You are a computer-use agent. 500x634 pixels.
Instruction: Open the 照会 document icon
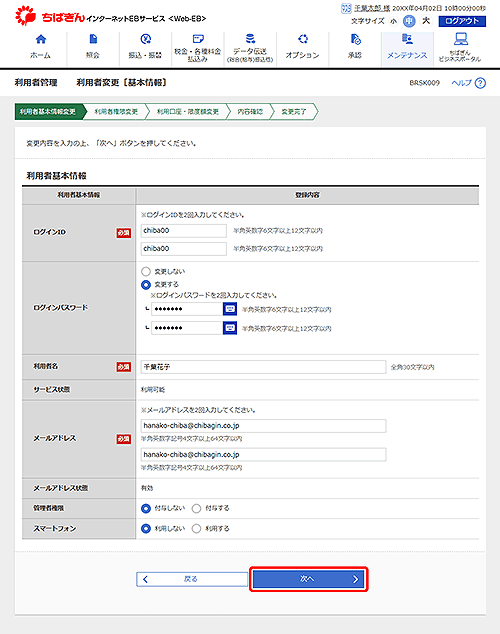point(93,39)
